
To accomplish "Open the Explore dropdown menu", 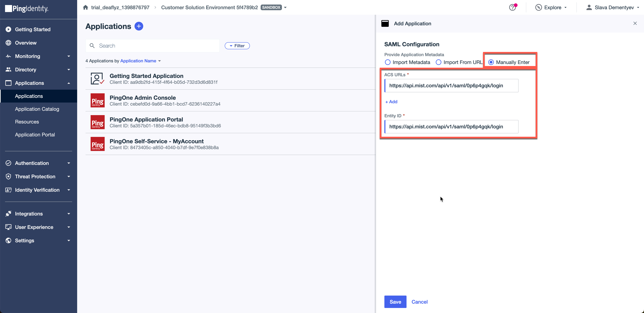I will pyautogui.click(x=551, y=8).
